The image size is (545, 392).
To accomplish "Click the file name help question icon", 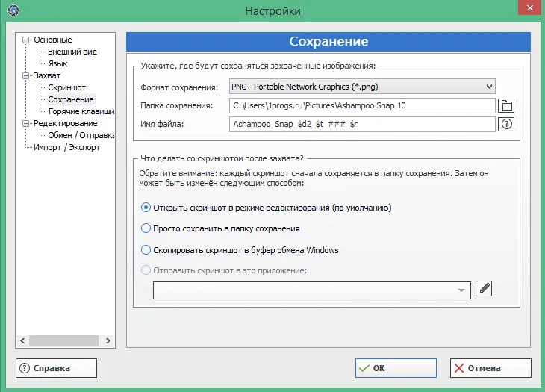I will point(506,124).
